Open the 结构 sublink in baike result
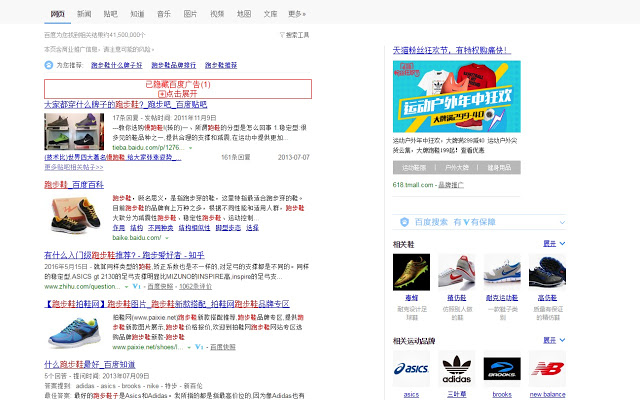Screen dimensions: 640x400 pyautogui.click(x=136, y=228)
